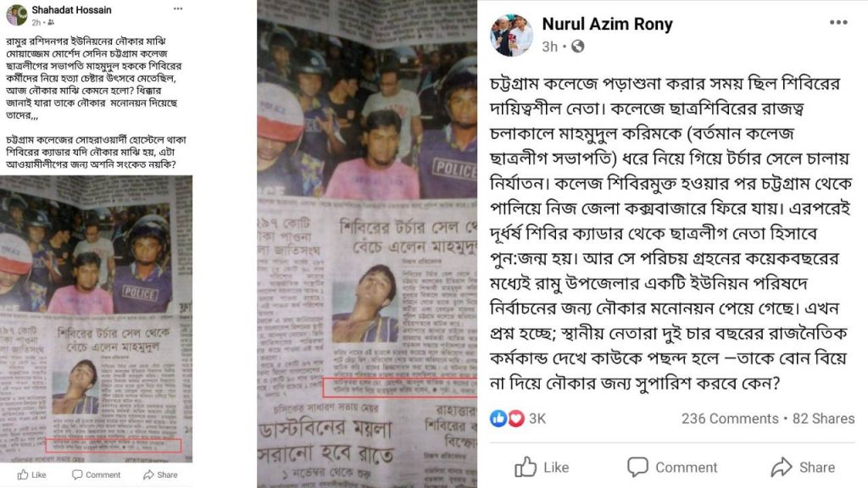This screenshot has width=868, height=488.
Task: Open the 236 Comments link
Action: (x=730, y=419)
